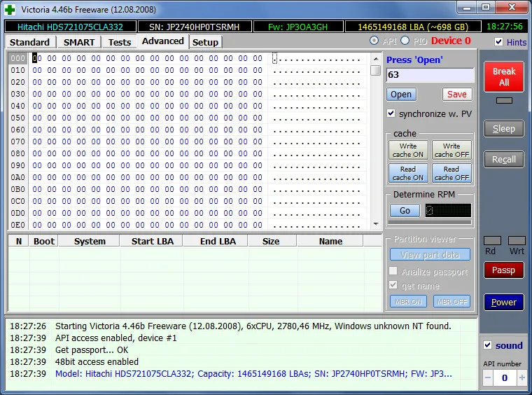Toggle synchronize w. PV checkbox

(x=391, y=113)
